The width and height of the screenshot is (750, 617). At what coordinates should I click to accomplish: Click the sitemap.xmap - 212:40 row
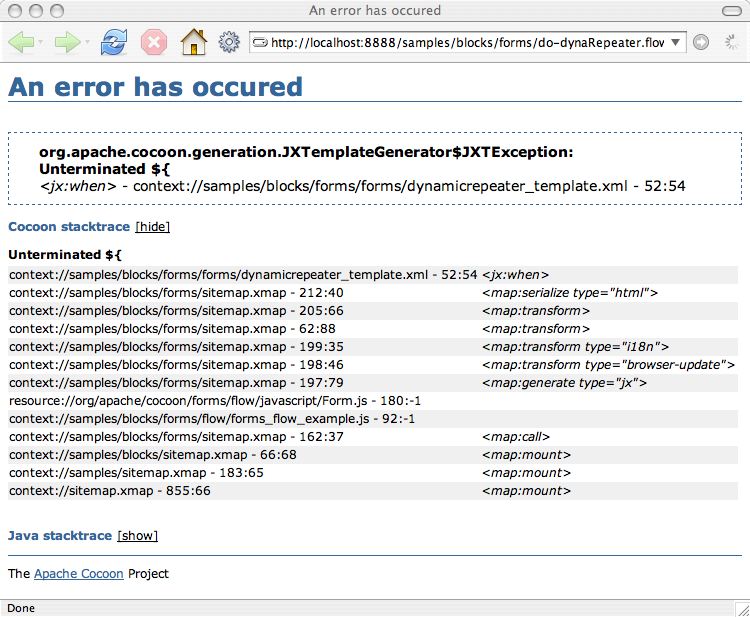(373, 293)
